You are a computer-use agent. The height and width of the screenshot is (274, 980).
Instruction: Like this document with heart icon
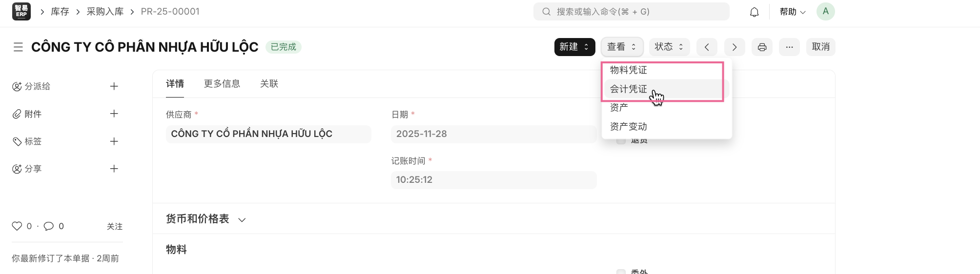[17, 226]
